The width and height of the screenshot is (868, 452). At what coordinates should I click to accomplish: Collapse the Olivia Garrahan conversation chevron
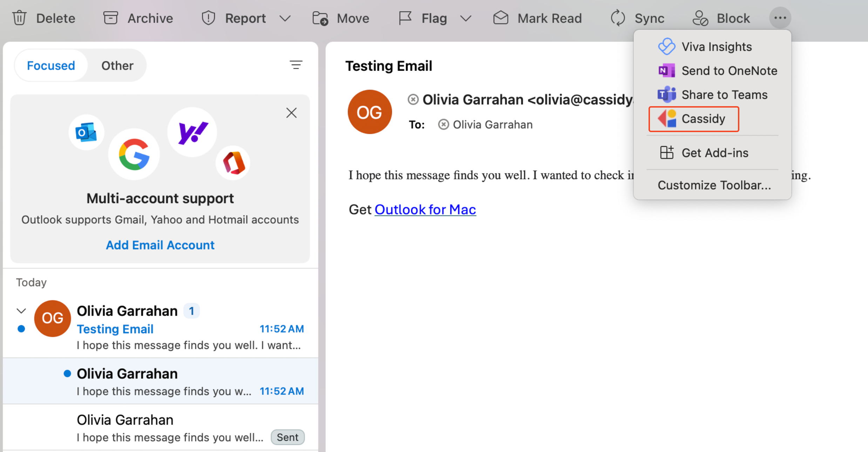pyautogui.click(x=21, y=310)
